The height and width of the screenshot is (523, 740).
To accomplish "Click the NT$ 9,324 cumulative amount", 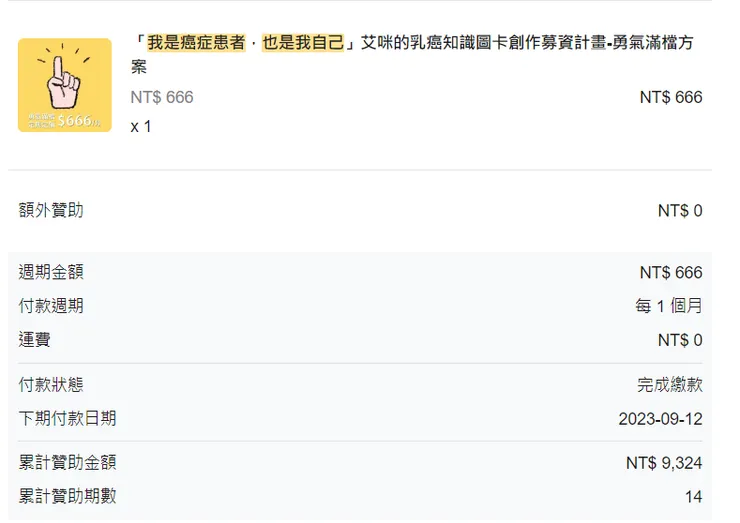I will 664,464.
